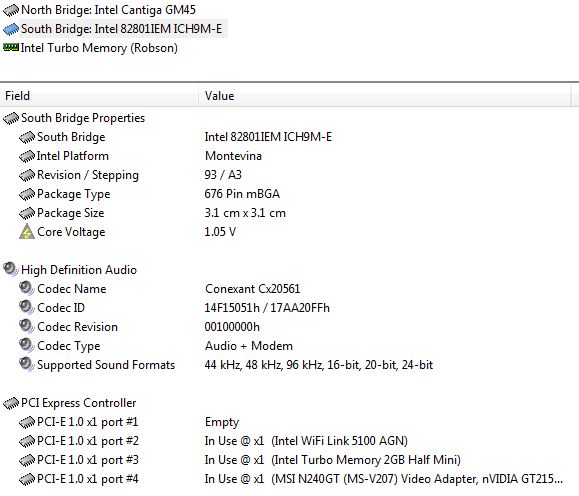579x496 pixels.
Task: Click the High Definition Audio speaker icon
Action: click(11, 269)
